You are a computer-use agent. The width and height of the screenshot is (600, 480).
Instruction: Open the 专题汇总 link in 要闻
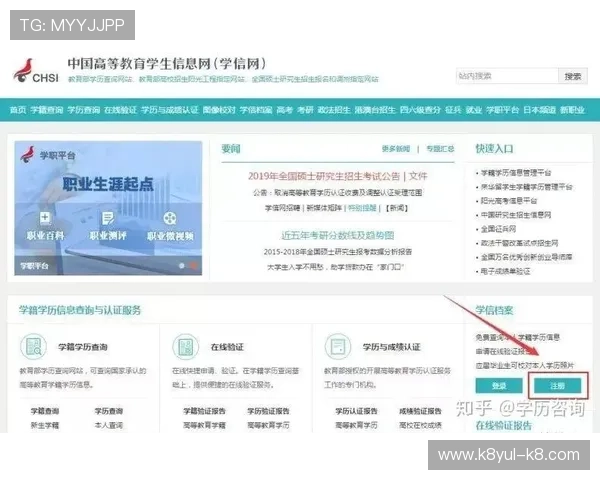coord(440,149)
